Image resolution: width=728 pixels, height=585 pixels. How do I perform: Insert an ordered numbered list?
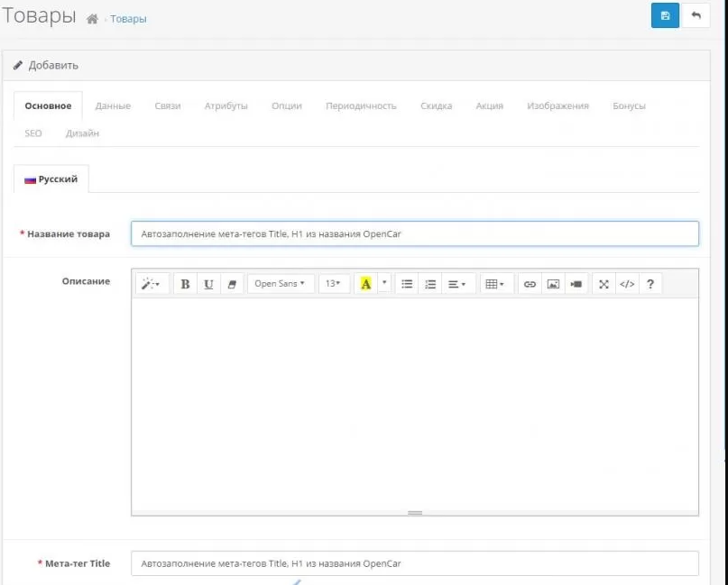click(430, 284)
